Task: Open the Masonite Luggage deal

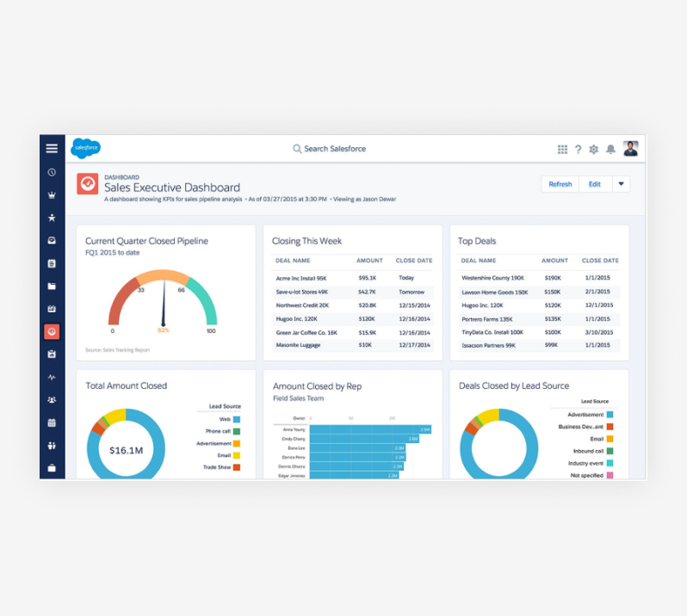Action: 298,346
